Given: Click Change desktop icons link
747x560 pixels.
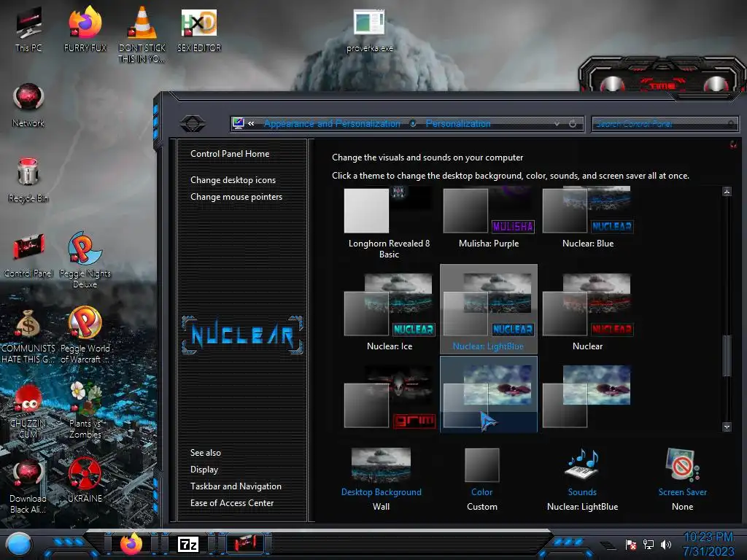Looking at the screenshot, I should coord(233,180).
